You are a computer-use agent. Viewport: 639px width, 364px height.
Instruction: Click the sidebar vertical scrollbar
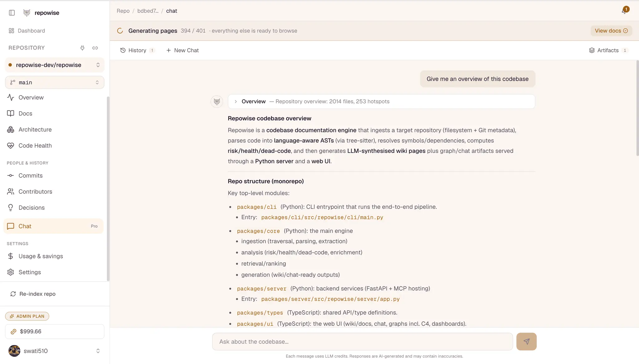(108, 189)
